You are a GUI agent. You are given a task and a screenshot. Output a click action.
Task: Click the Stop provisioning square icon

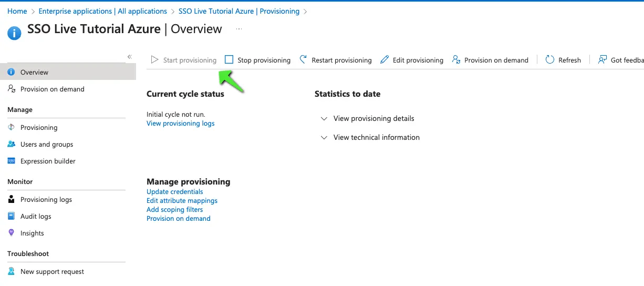click(x=229, y=60)
